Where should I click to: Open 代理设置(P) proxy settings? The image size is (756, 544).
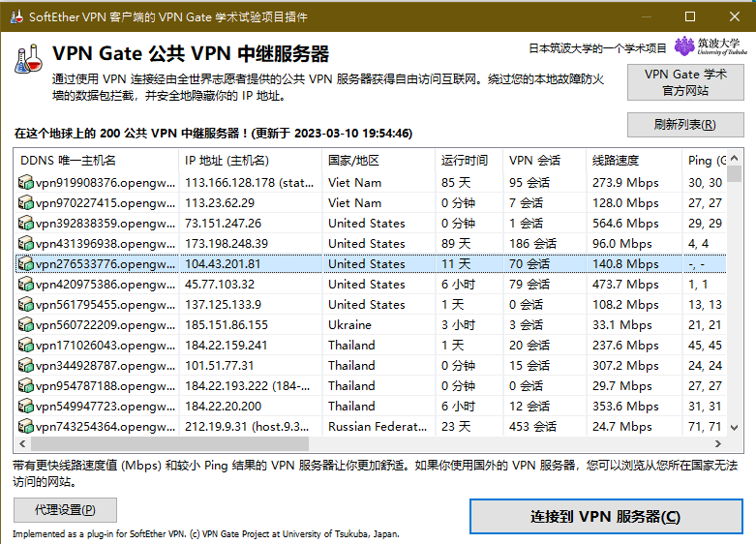[65, 510]
